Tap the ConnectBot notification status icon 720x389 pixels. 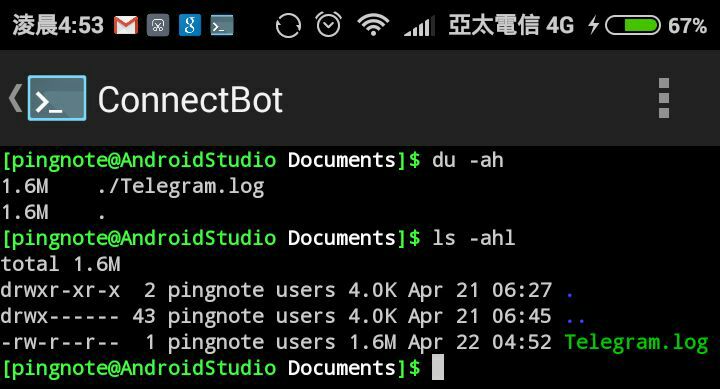[222, 25]
